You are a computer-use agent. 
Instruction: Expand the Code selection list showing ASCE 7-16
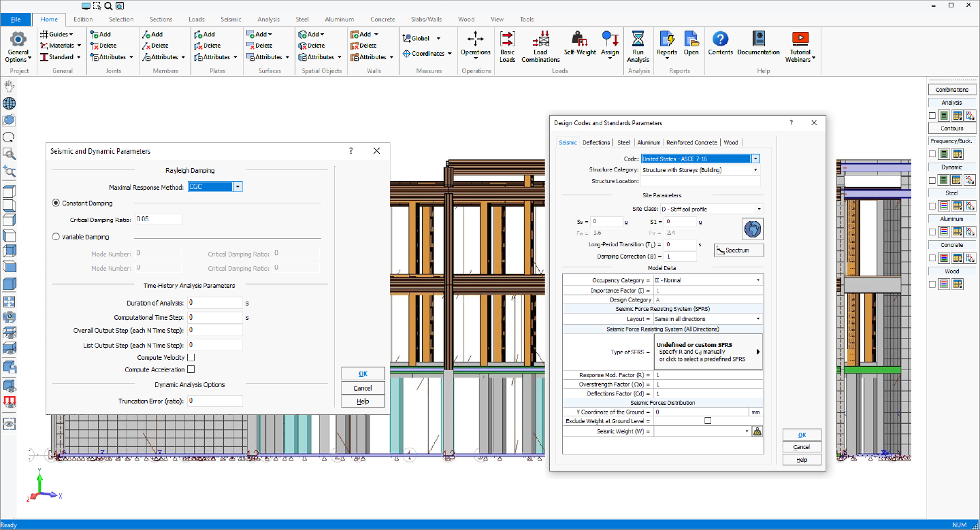[755, 158]
